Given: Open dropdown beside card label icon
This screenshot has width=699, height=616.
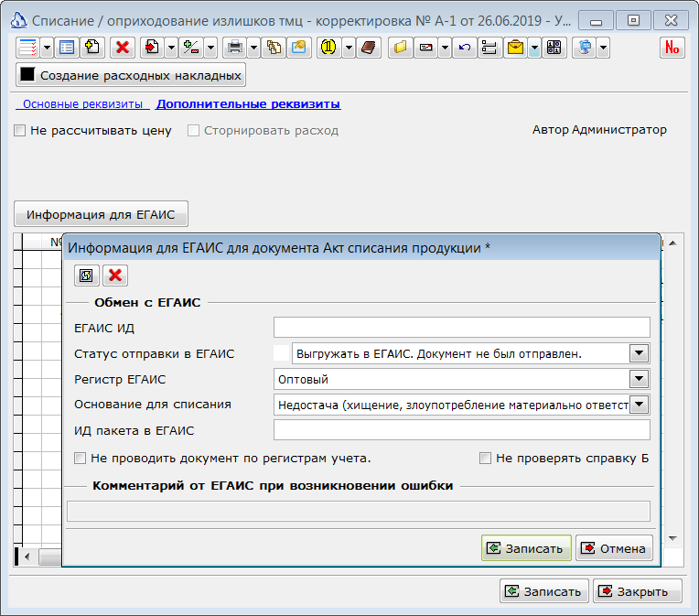Looking at the screenshot, I should point(445,48).
